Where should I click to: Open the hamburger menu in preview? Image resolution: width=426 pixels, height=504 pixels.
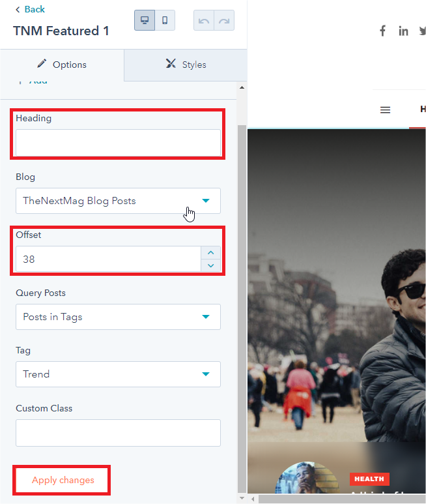pyautogui.click(x=385, y=110)
